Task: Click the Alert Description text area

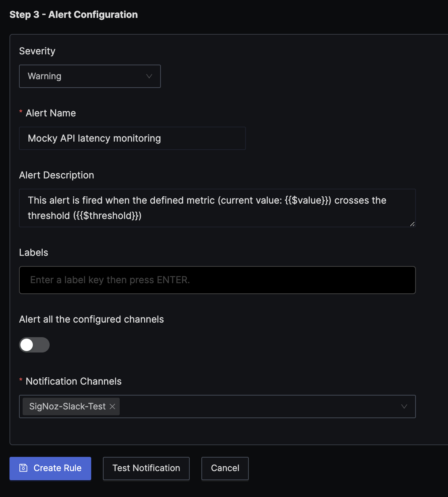Action: coord(217,208)
